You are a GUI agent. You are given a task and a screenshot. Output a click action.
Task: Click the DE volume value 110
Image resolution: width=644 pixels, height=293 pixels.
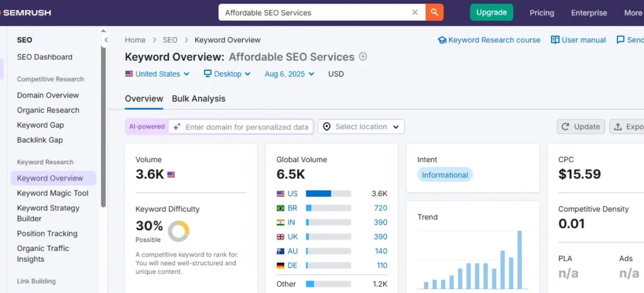coord(382,265)
